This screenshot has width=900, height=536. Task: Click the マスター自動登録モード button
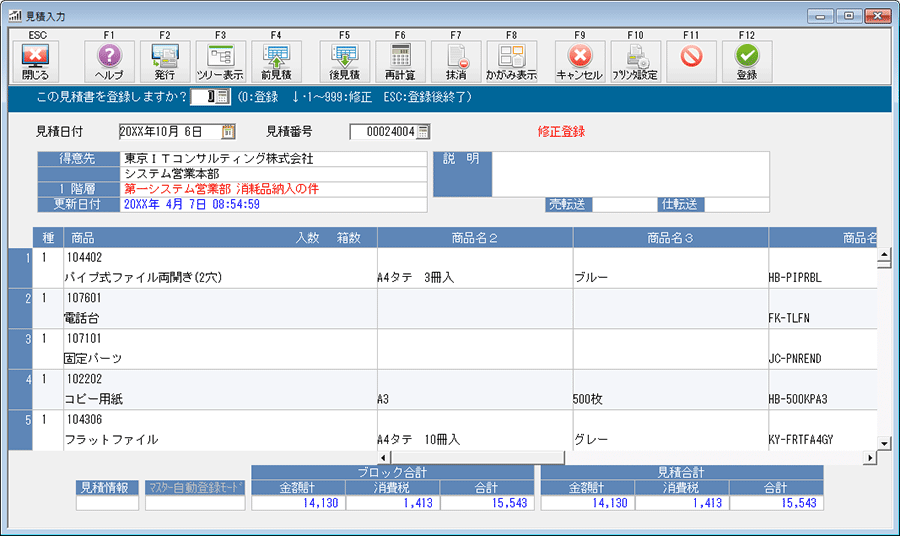pyautogui.click(x=195, y=488)
